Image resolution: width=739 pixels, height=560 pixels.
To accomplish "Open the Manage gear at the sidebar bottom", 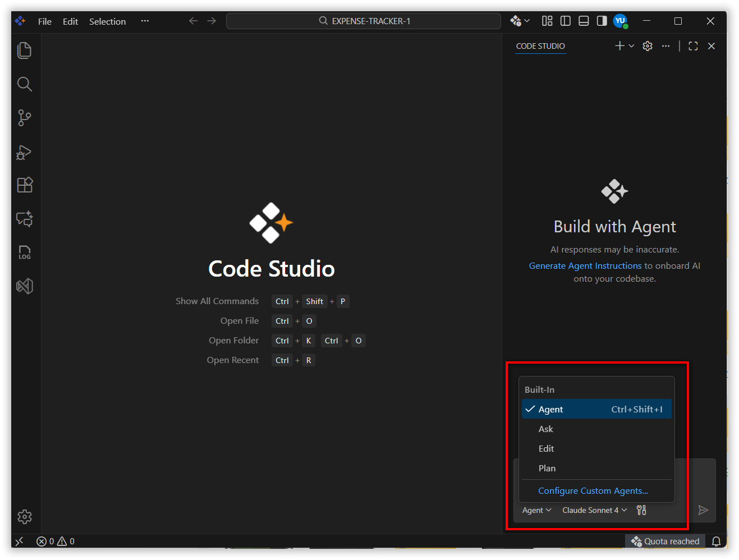I will point(25,517).
